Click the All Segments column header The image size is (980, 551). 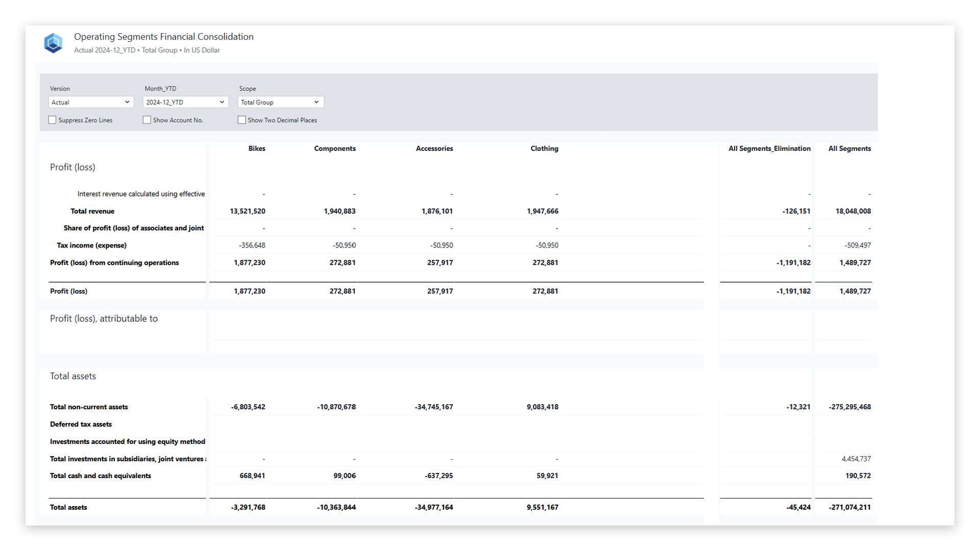coord(849,148)
